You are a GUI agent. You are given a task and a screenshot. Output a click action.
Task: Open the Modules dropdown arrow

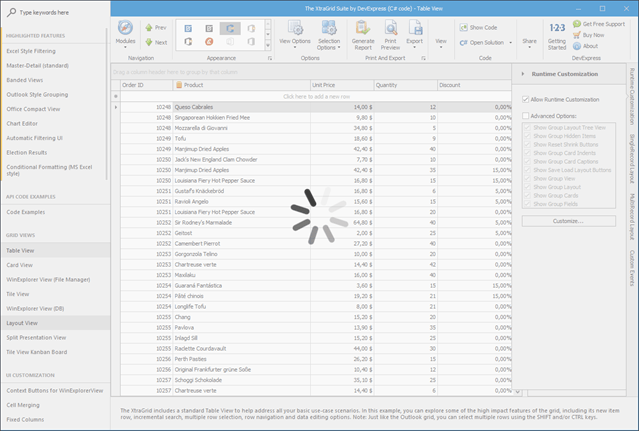[125, 47]
